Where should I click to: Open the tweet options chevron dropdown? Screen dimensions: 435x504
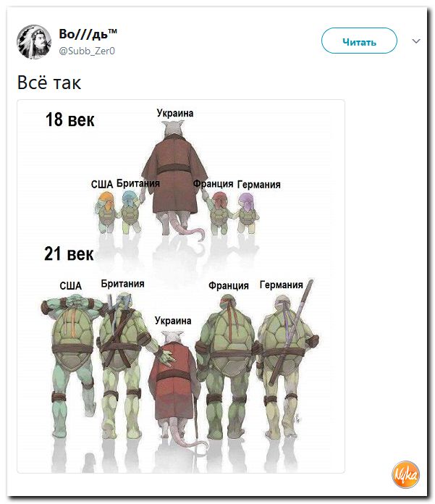[x=416, y=41]
